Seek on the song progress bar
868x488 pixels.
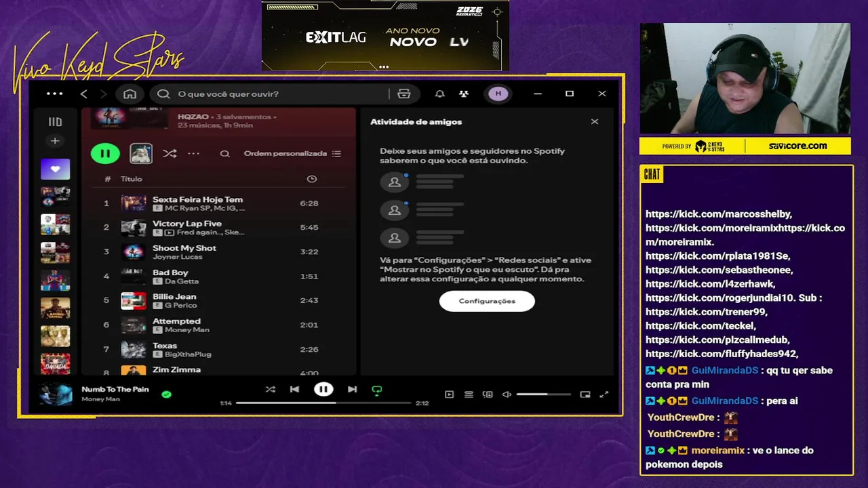[323, 403]
